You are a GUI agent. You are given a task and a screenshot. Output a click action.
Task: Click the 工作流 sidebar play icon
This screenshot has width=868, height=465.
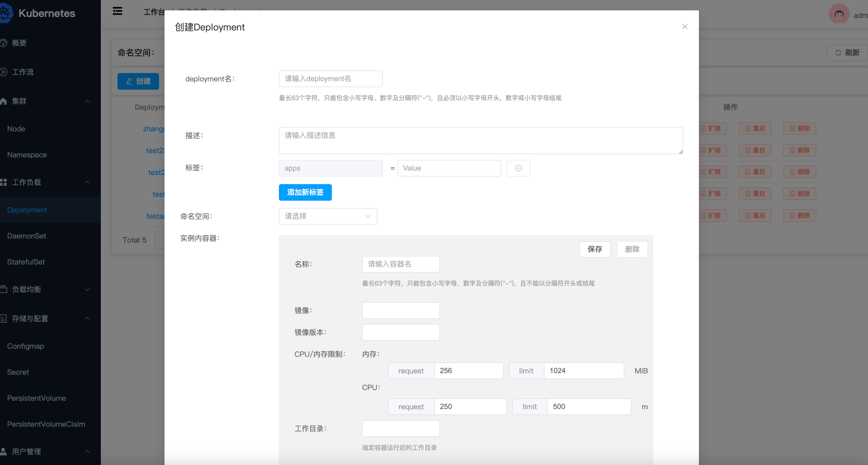[3, 72]
